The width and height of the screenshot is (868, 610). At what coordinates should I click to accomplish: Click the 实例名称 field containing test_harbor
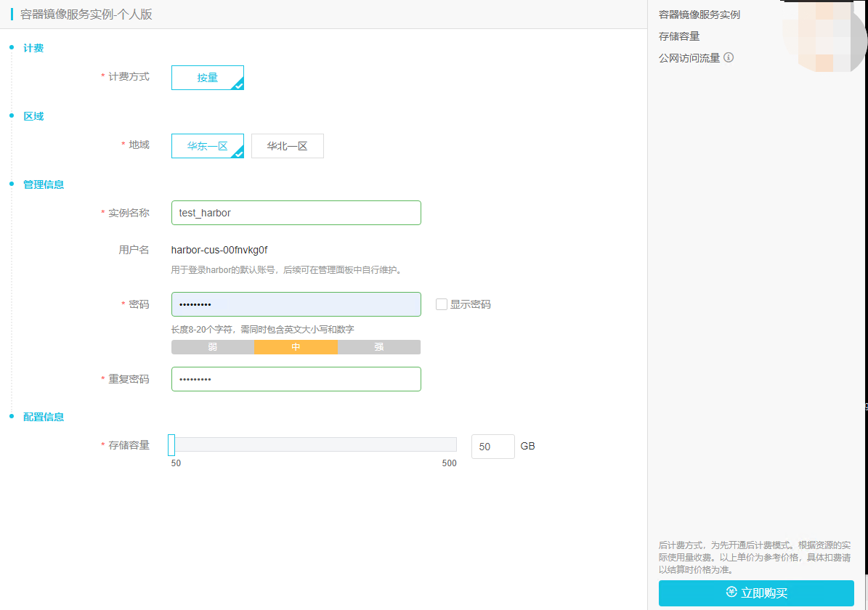(x=296, y=213)
